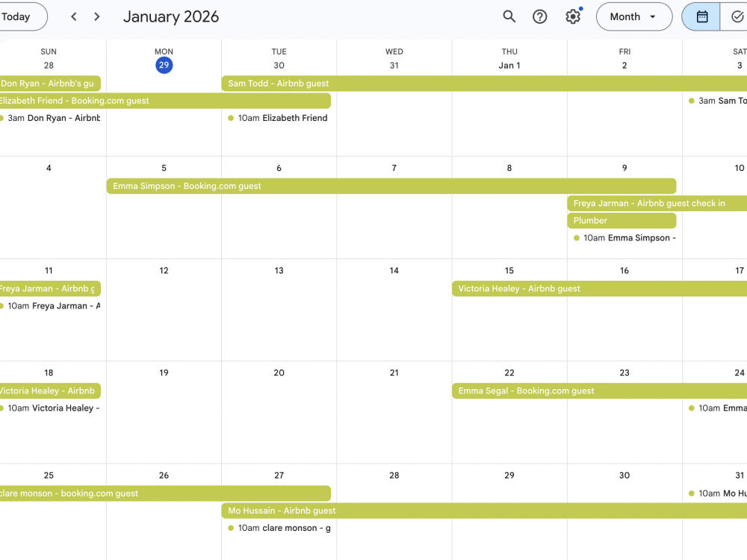This screenshot has width=747, height=560.
Task: Open Freya Jarman all-day event on Sunday 11
Action: pos(49,288)
